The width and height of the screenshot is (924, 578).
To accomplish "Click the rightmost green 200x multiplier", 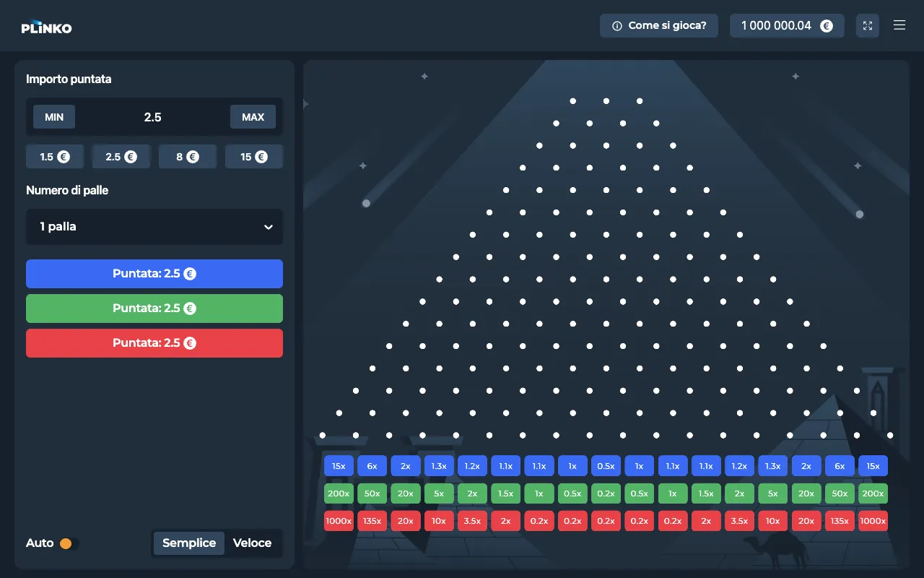I will [873, 493].
